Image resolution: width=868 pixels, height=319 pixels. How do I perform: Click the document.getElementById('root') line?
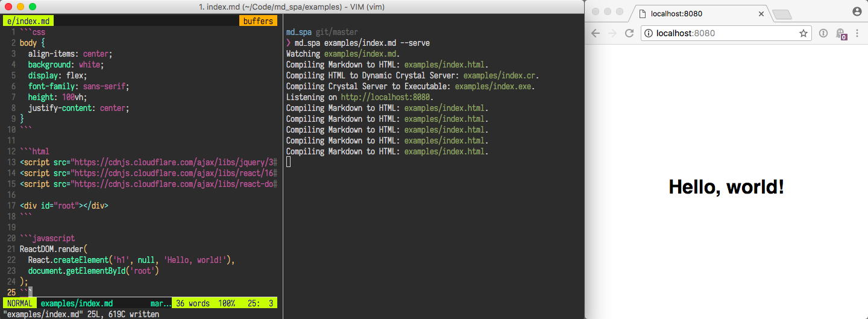(93, 271)
